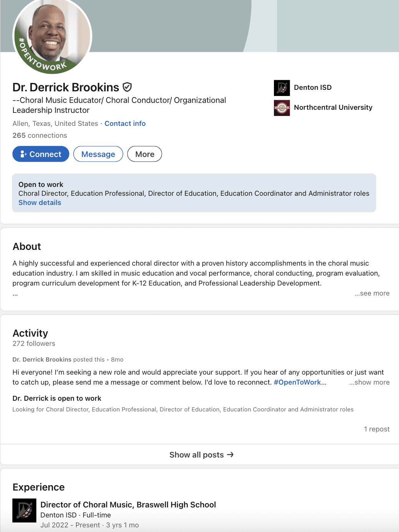This screenshot has height=532, width=399.
Task: Click the arrow icon next to Show all posts
Action: coord(230,454)
